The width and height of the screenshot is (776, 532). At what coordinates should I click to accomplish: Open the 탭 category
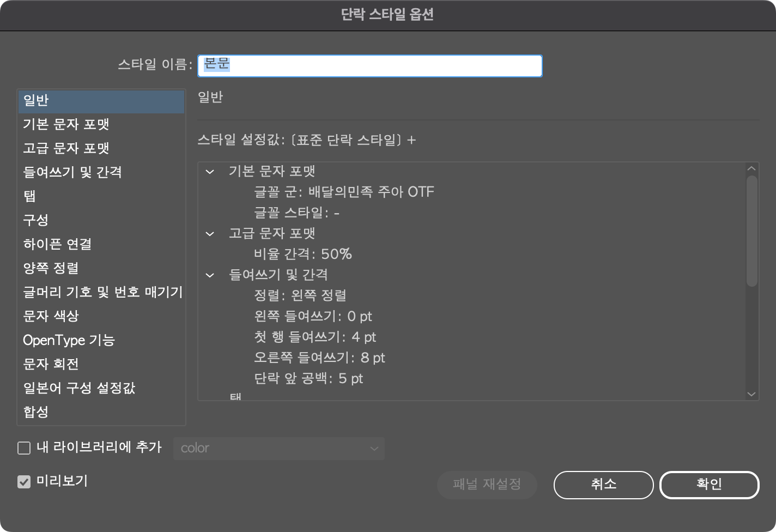(29, 196)
